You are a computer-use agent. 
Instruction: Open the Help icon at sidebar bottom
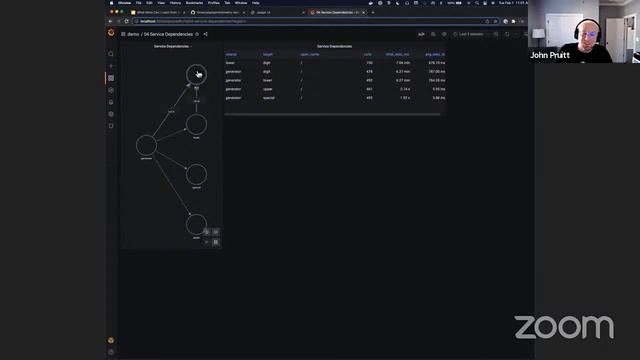[x=111, y=352]
